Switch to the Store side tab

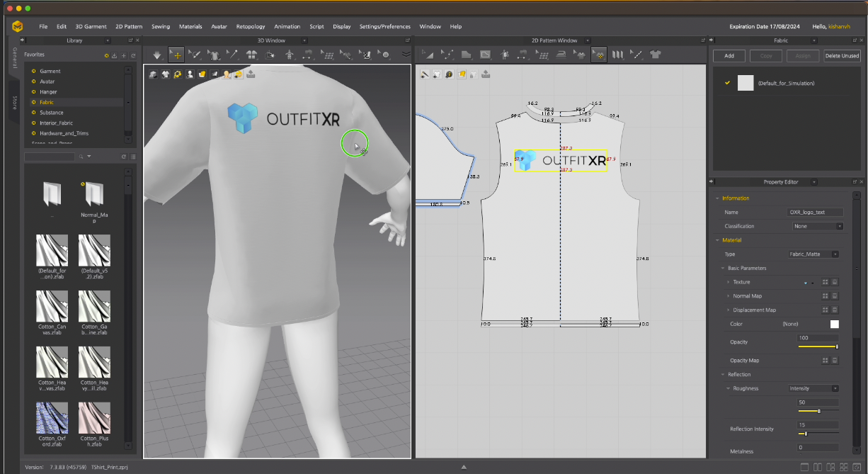point(13,103)
